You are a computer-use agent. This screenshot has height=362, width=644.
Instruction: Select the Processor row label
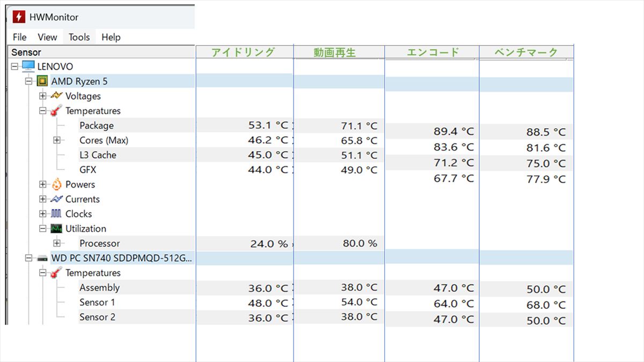(100, 243)
